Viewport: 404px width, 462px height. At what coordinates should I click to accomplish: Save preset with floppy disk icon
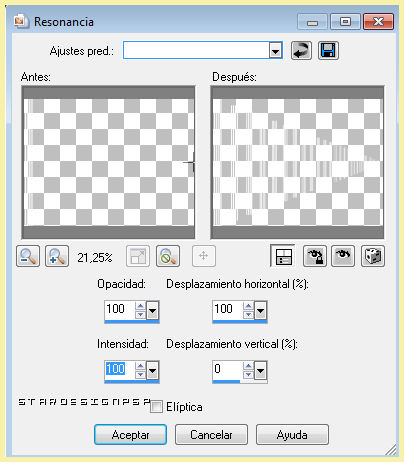328,51
